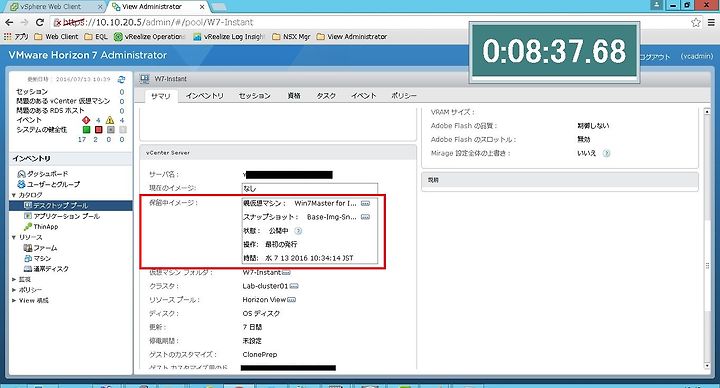Open ThinApp in the catalog tree
Image resolution: width=720 pixels, height=388 pixels.
pyautogui.click(x=41, y=226)
